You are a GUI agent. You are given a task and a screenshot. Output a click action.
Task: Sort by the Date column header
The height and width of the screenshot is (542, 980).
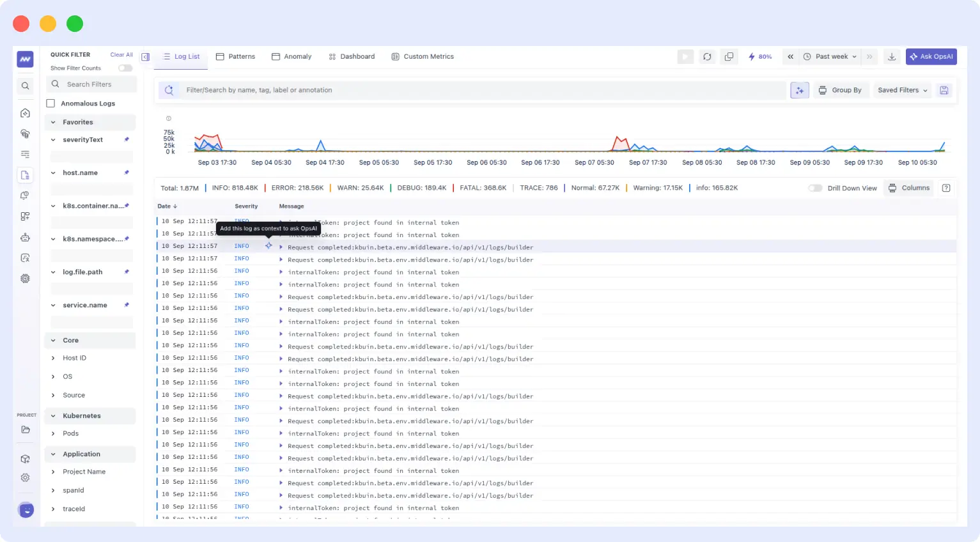coord(167,206)
